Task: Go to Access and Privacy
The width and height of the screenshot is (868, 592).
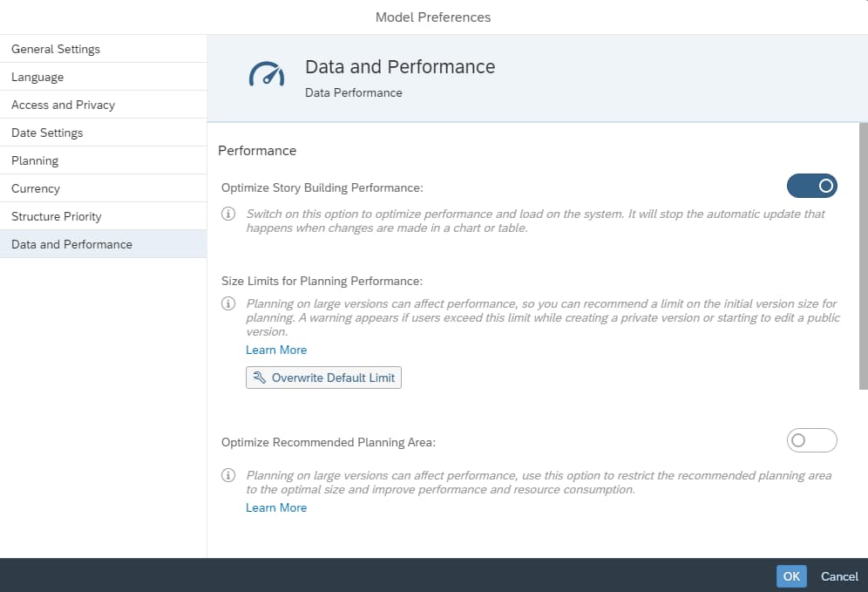Action: [x=104, y=105]
